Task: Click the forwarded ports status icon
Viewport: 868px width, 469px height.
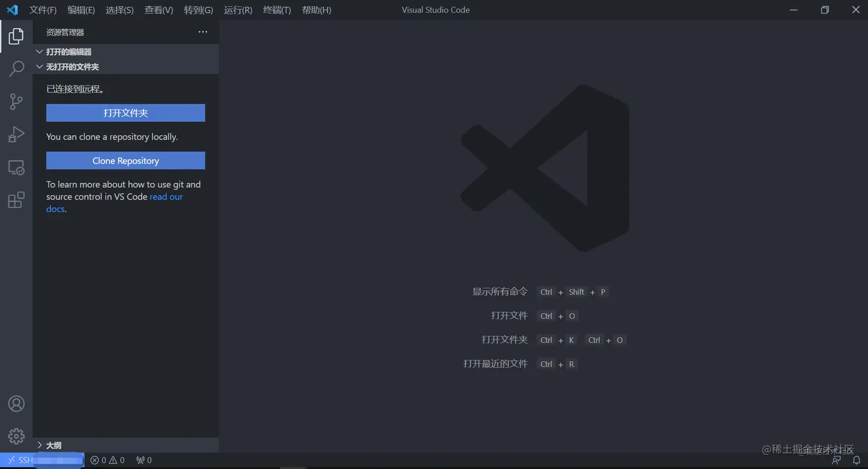Action: click(144, 460)
